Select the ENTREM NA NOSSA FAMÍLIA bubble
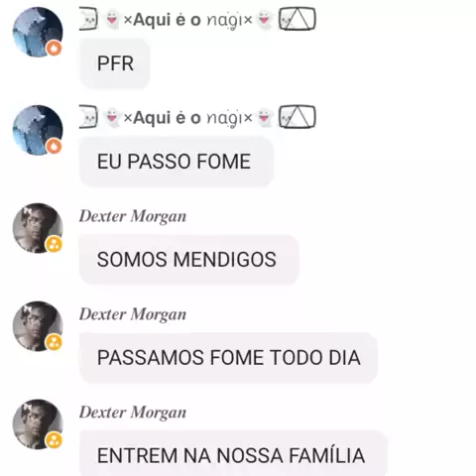Image resolution: width=476 pixels, height=476 pixels. (x=233, y=453)
